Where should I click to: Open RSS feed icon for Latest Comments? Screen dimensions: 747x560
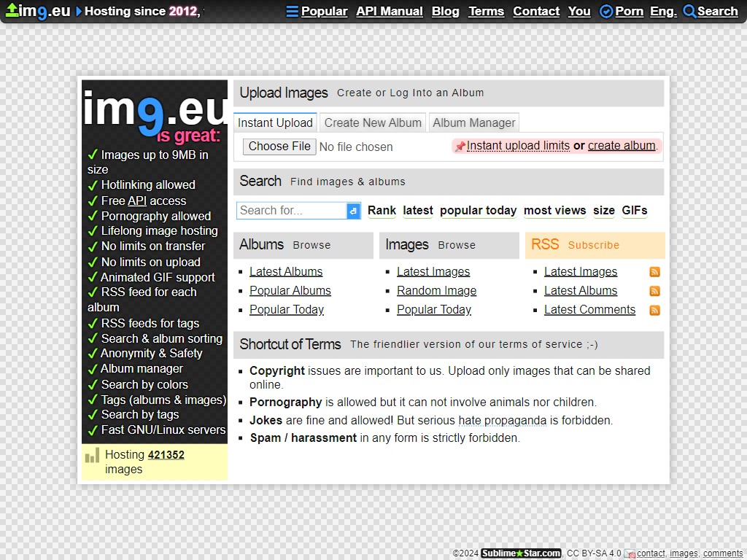[x=654, y=310]
